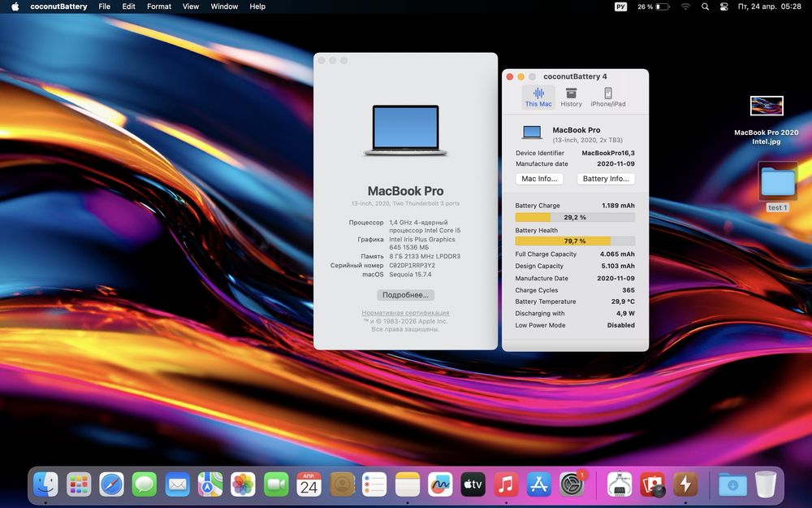Open Spotlight search magnifier icon
Viewport: 812px width, 508px height.
(705, 7)
